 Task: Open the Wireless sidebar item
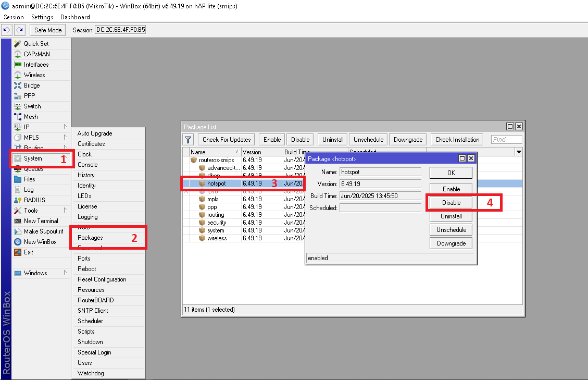(x=34, y=75)
